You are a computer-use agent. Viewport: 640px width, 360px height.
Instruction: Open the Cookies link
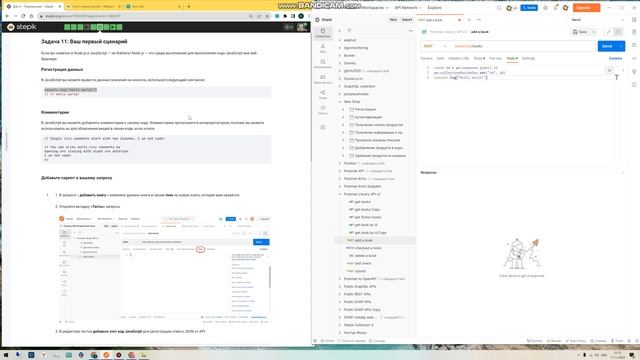point(615,58)
